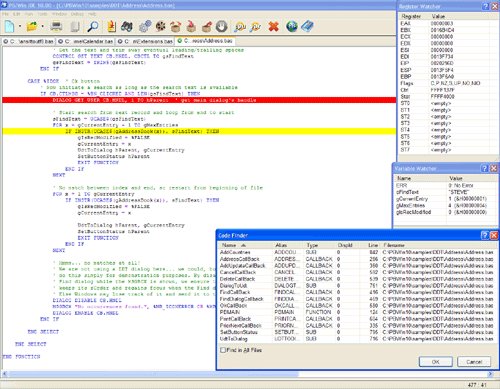Click Help button in Variable Watcher title
The image size is (500, 389).
tap(485, 168)
